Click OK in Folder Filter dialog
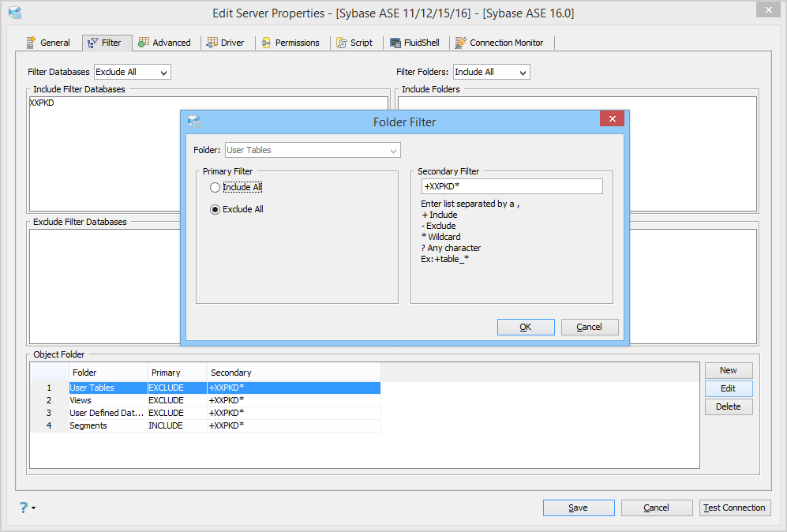This screenshot has height=532, width=787. (x=526, y=327)
